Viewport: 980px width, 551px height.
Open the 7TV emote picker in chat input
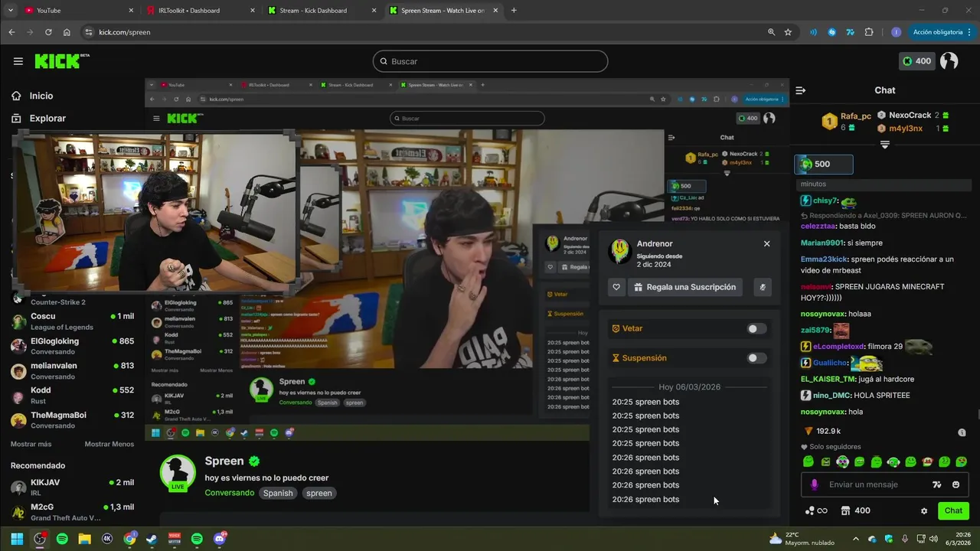coord(936,484)
